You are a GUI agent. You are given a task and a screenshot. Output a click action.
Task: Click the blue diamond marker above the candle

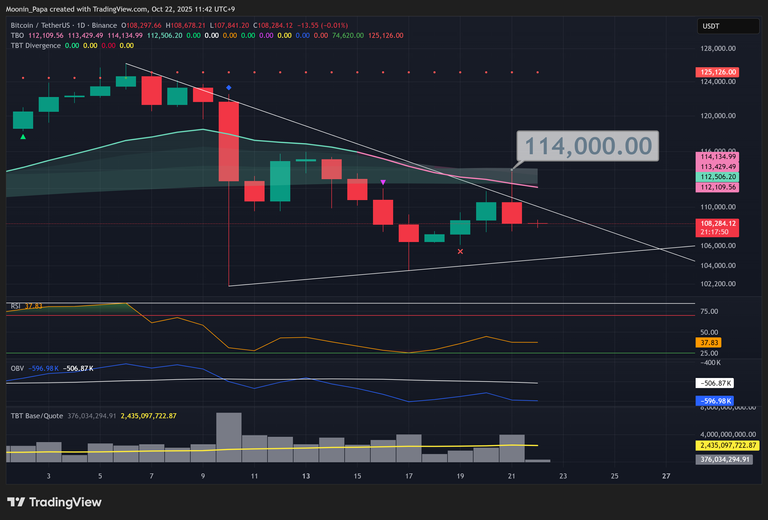[229, 89]
